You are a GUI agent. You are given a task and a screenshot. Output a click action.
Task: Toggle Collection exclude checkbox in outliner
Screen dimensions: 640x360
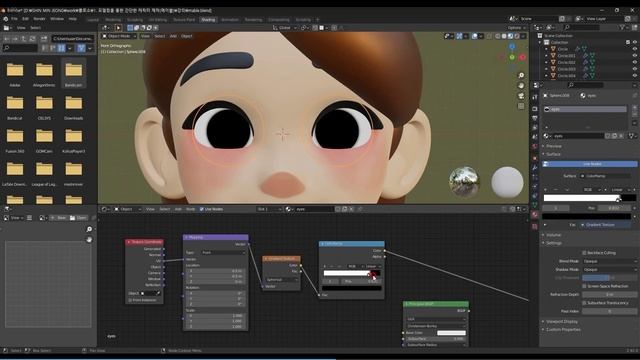click(x=628, y=42)
